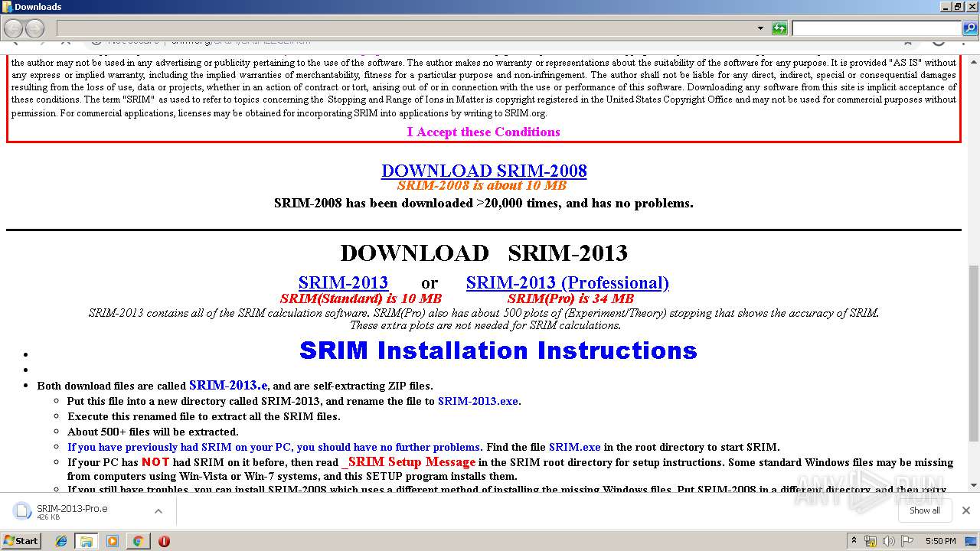Click the Downloads window title icon
The image size is (980, 551).
[x=7, y=7]
